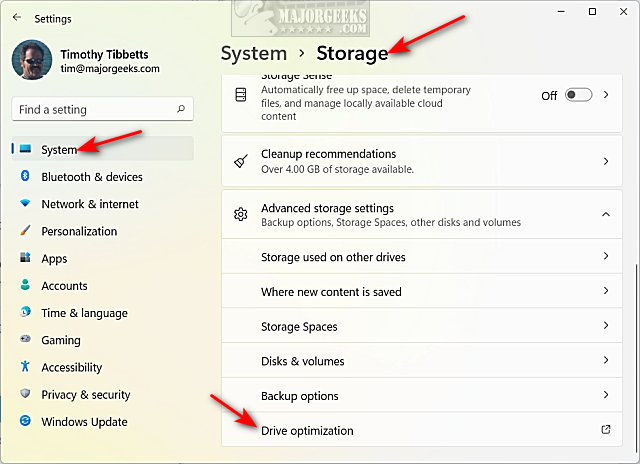Click the back arrow in Settings

pyautogui.click(x=16, y=17)
